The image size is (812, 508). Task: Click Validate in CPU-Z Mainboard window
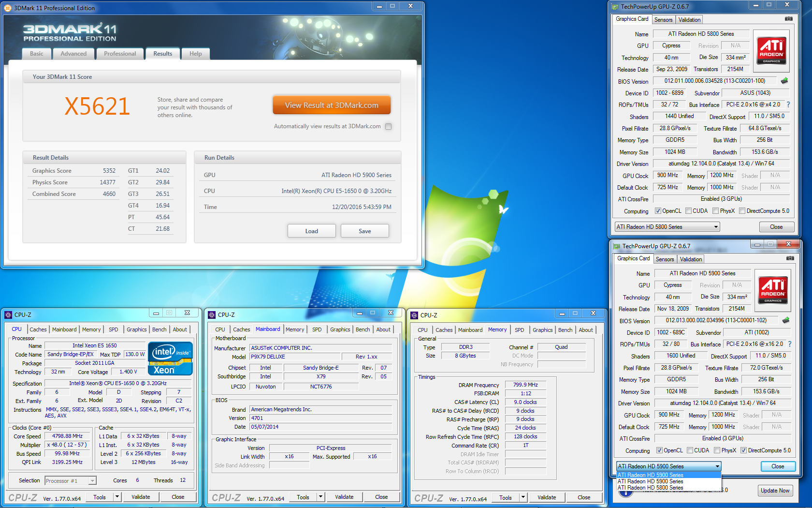pos(344,497)
